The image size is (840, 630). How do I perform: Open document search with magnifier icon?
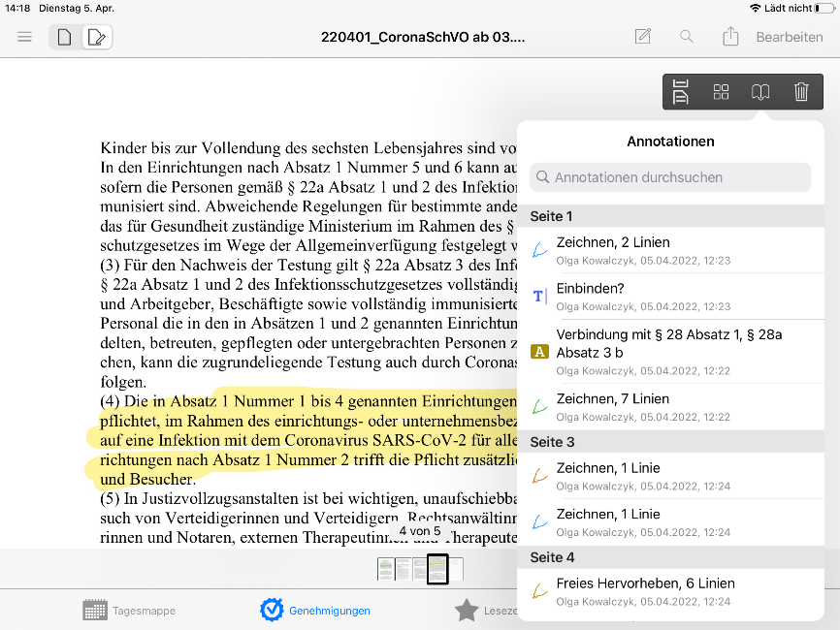tap(687, 37)
